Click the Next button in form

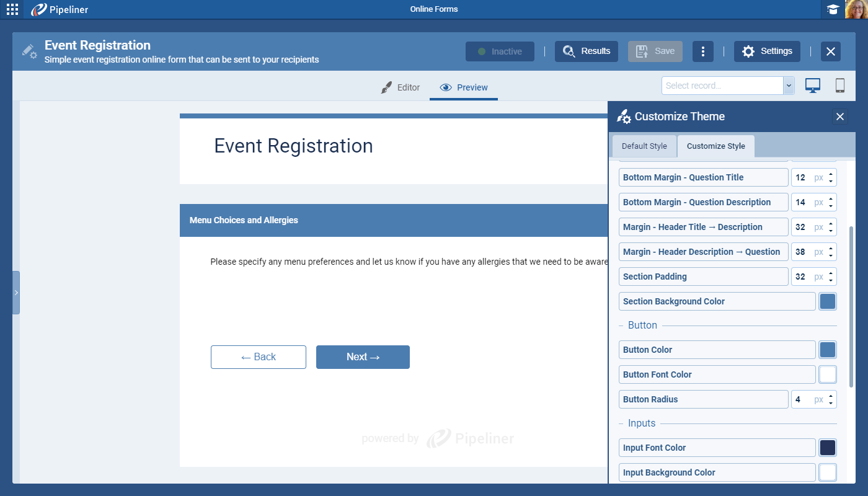(363, 357)
